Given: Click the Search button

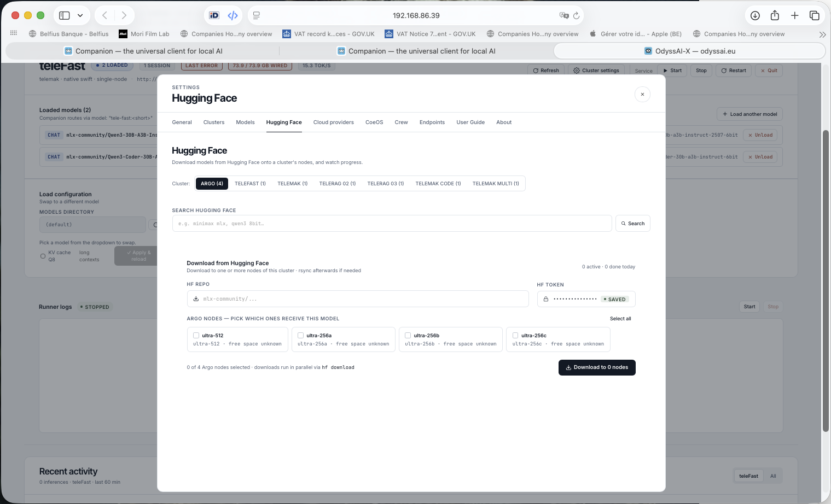Looking at the screenshot, I should (633, 224).
